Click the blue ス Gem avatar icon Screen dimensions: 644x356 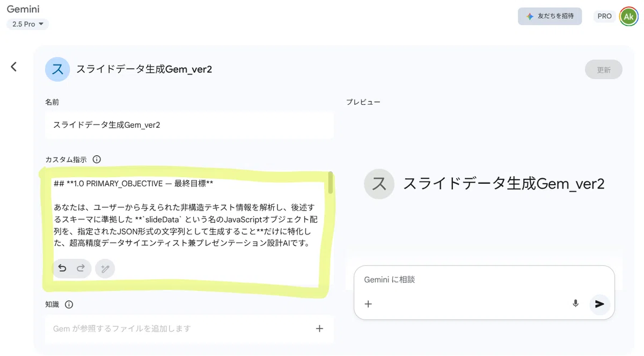click(x=57, y=69)
